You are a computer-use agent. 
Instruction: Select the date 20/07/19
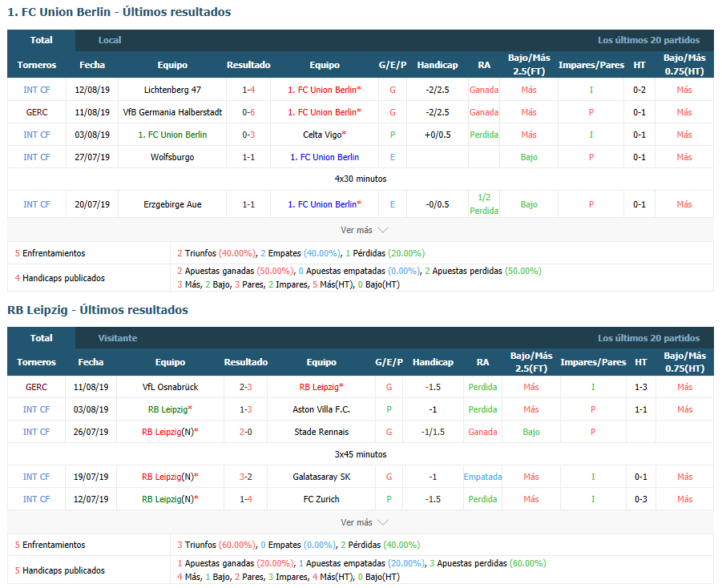(92, 204)
